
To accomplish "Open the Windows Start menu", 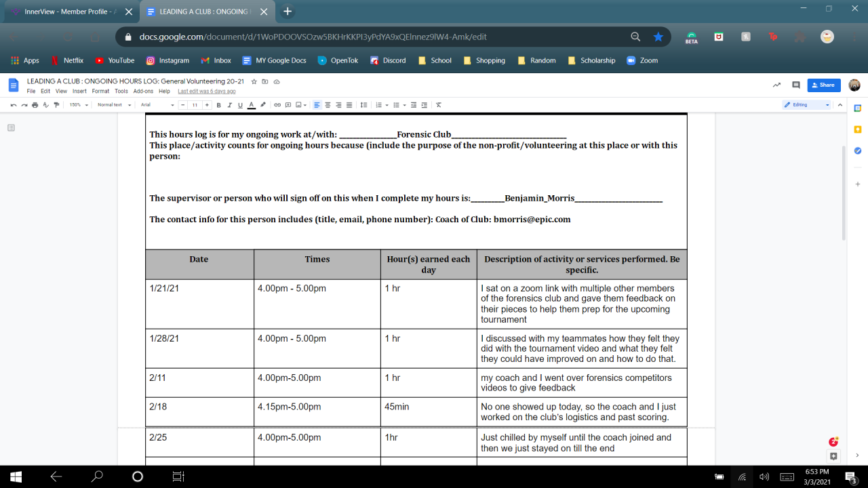I will [16, 476].
